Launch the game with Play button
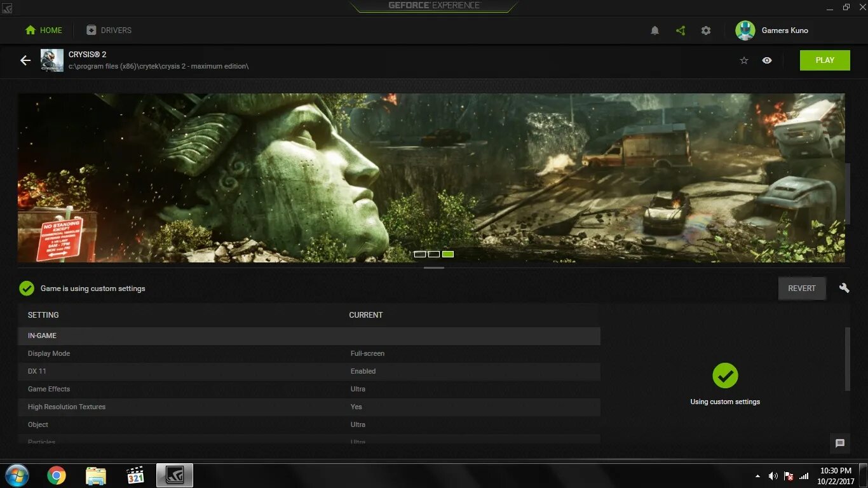 coord(825,60)
